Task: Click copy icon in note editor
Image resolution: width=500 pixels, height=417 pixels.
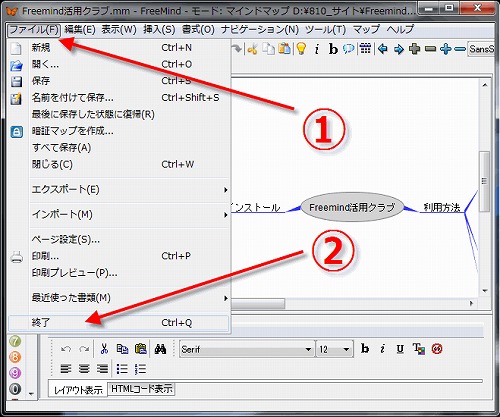Action: tap(122, 349)
